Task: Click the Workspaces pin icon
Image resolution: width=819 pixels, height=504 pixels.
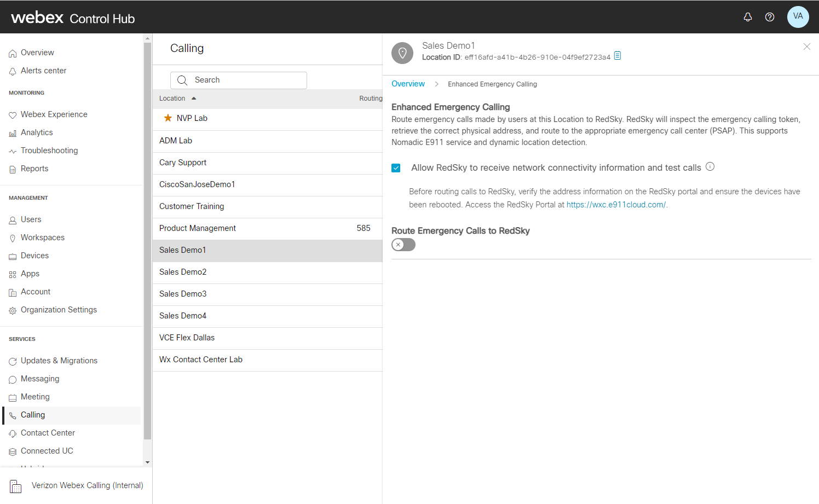Action: [x=13, y=239]
